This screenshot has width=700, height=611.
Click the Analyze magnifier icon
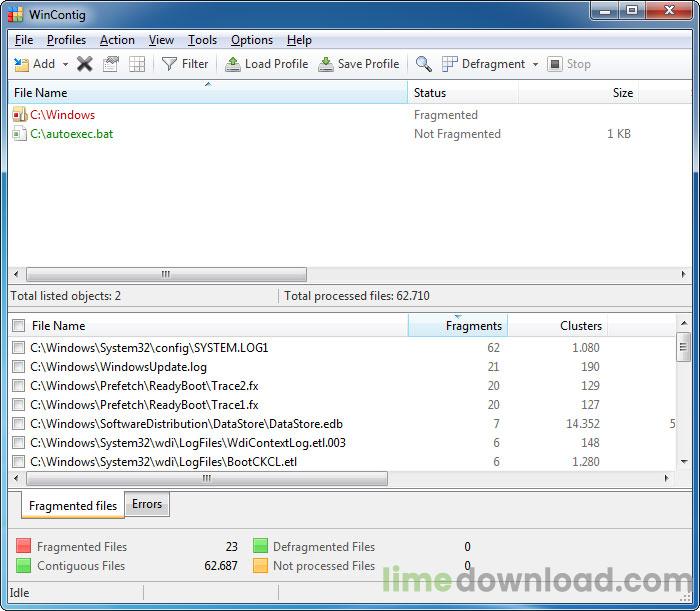click(424, 64)
